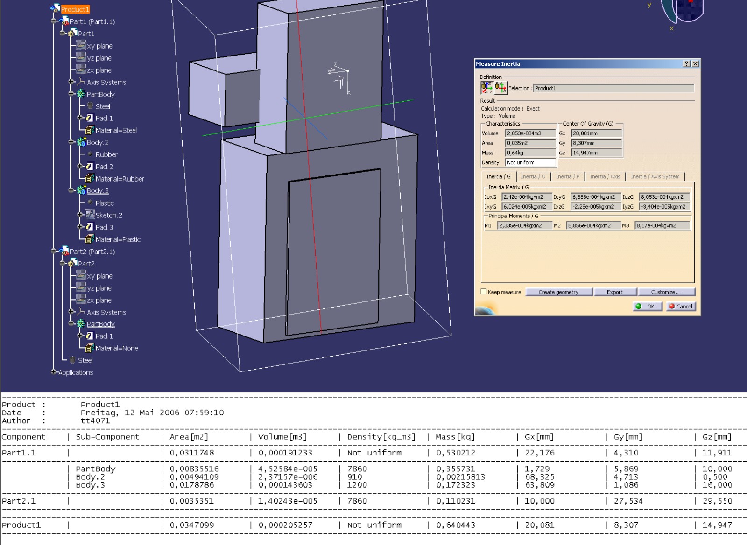Click the IoxG inertia matrix field
The width and height of the screenshot is (747, 560).
527,197
